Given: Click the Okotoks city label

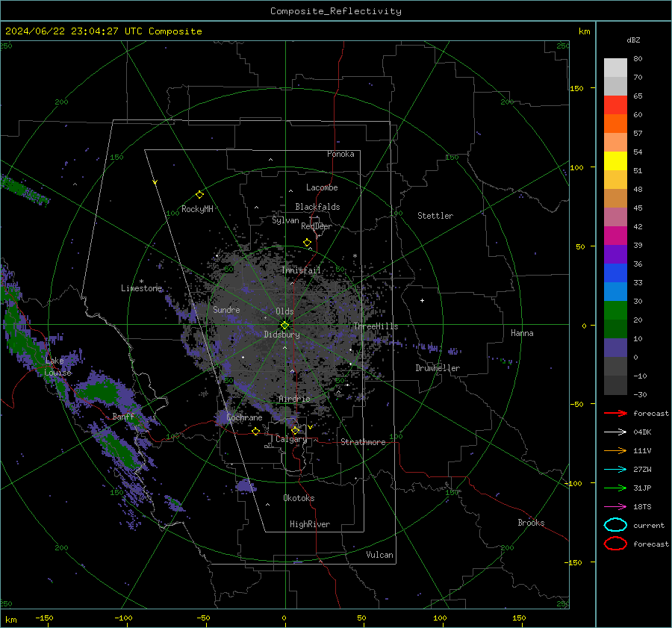Looking at the screenshot, I should click(299, 497).
